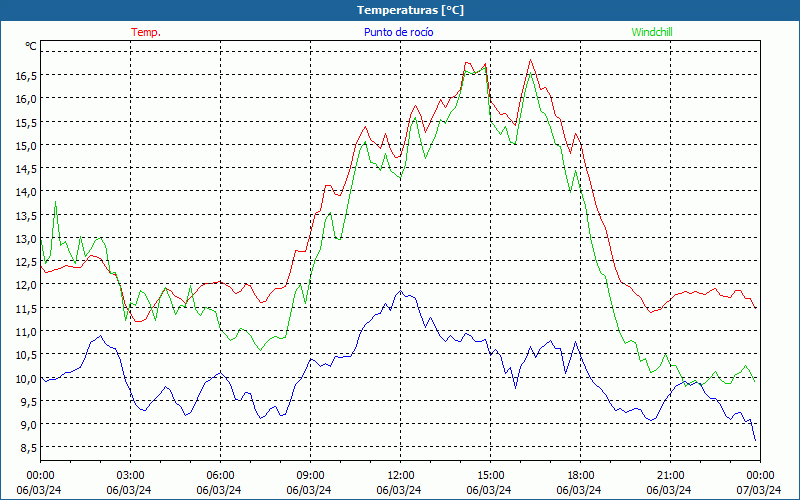The image size is (800, 500).
Task: Click the °C axis unit label
Action: coord(31,46)
